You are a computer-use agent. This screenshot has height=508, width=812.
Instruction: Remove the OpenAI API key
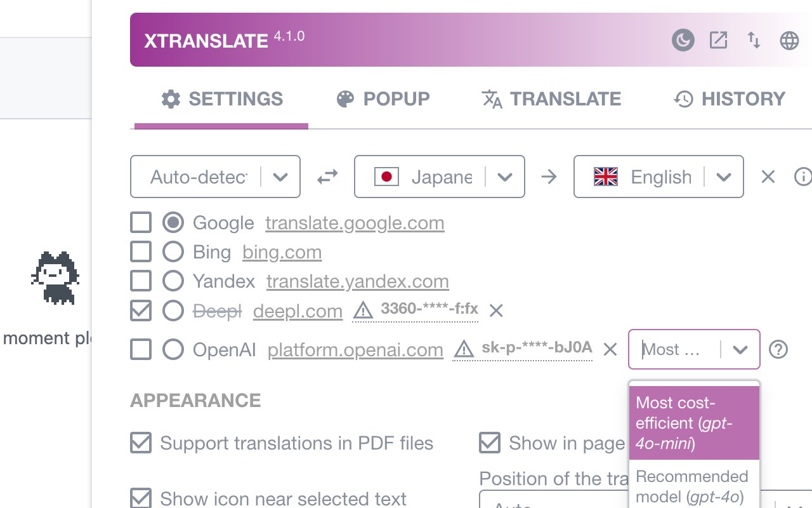(610, 349)
